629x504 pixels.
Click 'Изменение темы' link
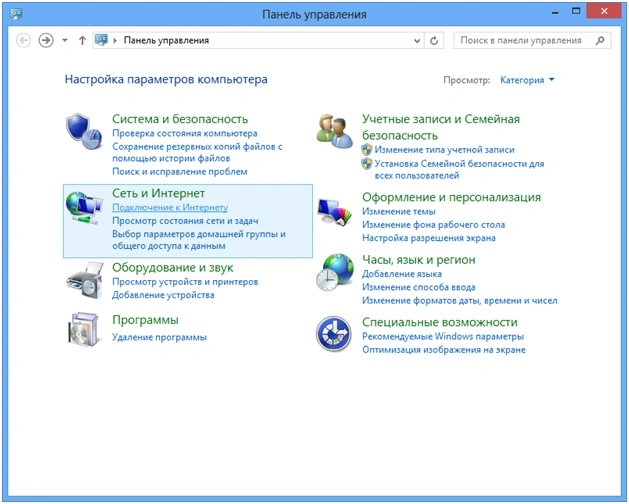click(x=399, y=211)
